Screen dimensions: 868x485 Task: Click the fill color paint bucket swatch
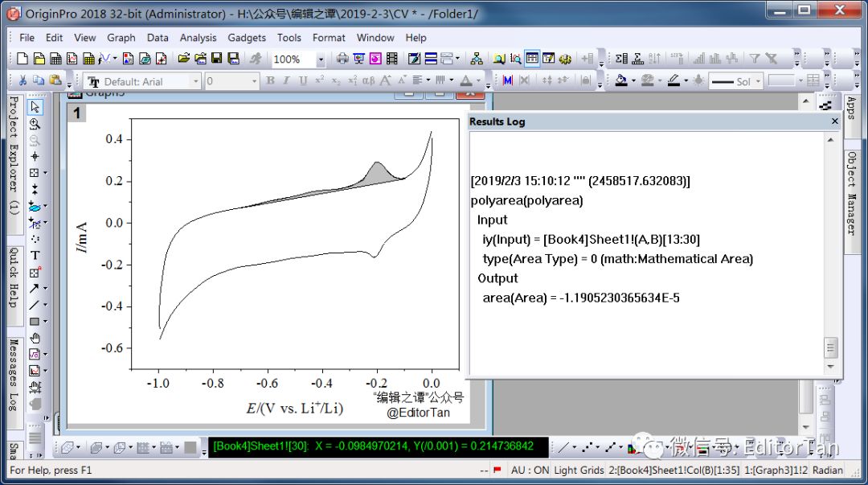coord(621,81)
